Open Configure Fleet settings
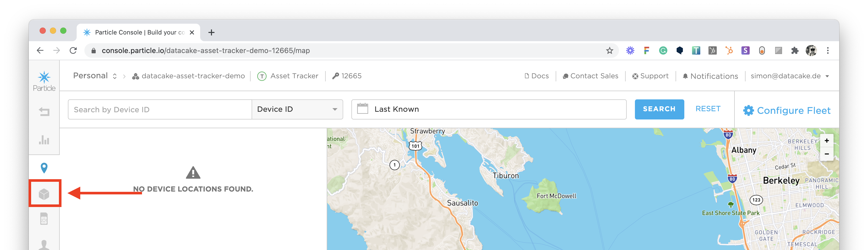 (x=787, y=111)
